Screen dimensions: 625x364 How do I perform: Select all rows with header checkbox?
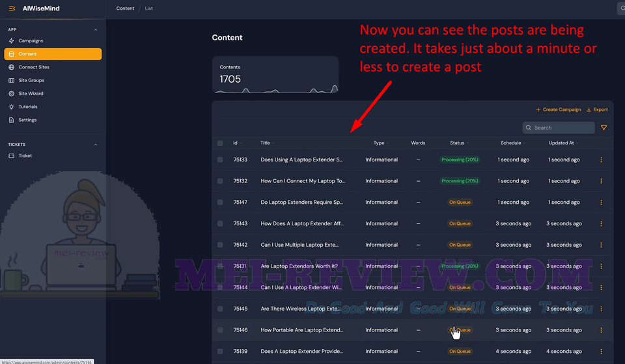(220, 143)
